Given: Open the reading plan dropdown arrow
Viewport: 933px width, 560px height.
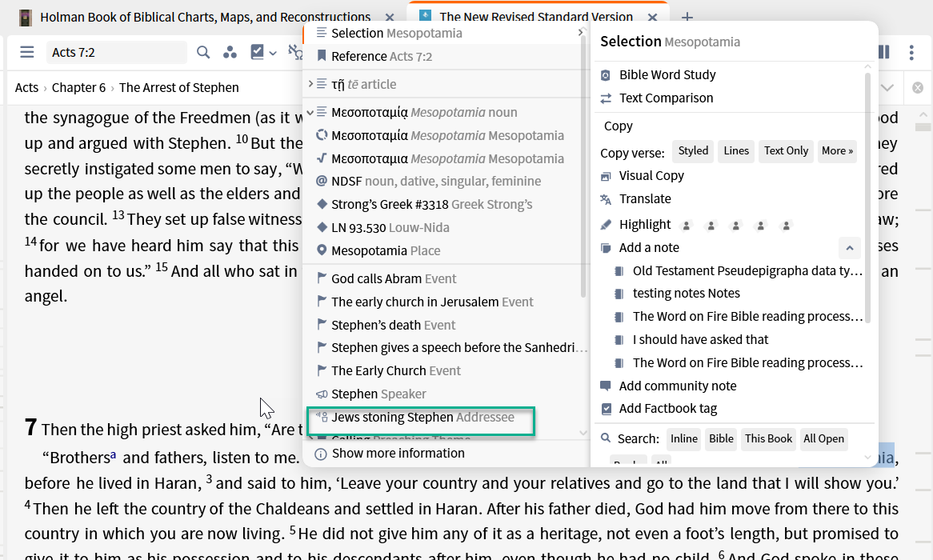Looking at the screenshot, I should click(273, 53).
